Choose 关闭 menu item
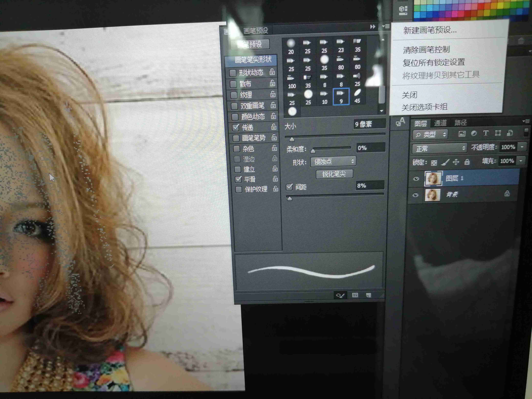 409,95
